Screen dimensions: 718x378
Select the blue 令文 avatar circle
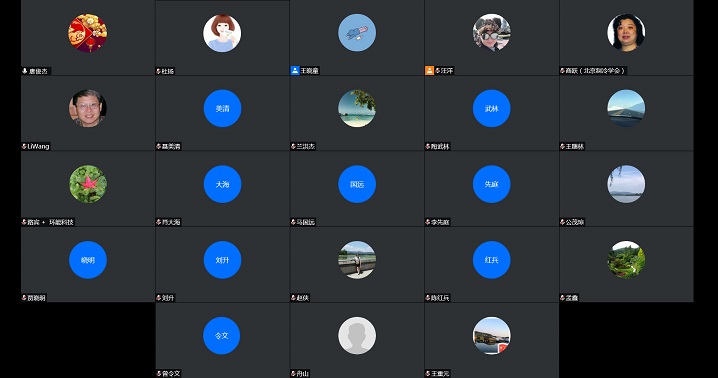(222, 335)
